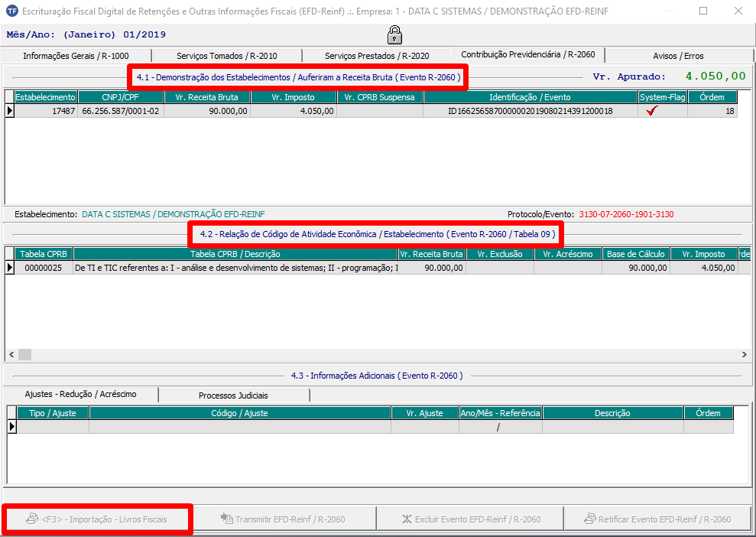
Task: Click Vr. Ajuste column header
Action: [x=425, y=413]
